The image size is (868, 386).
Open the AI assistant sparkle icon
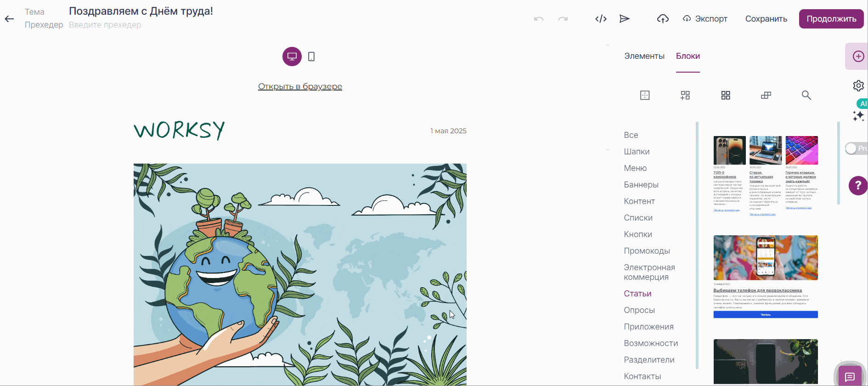(x=858, y=116)
